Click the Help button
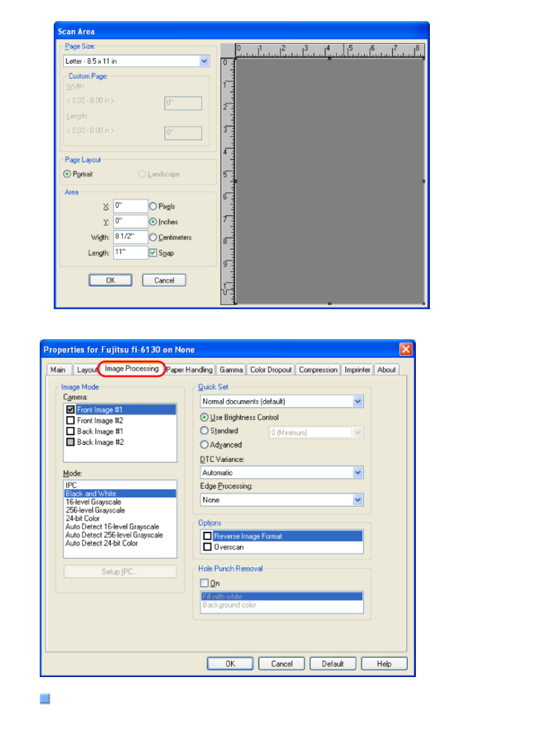The image size is (534, 756). click(384, 664)
